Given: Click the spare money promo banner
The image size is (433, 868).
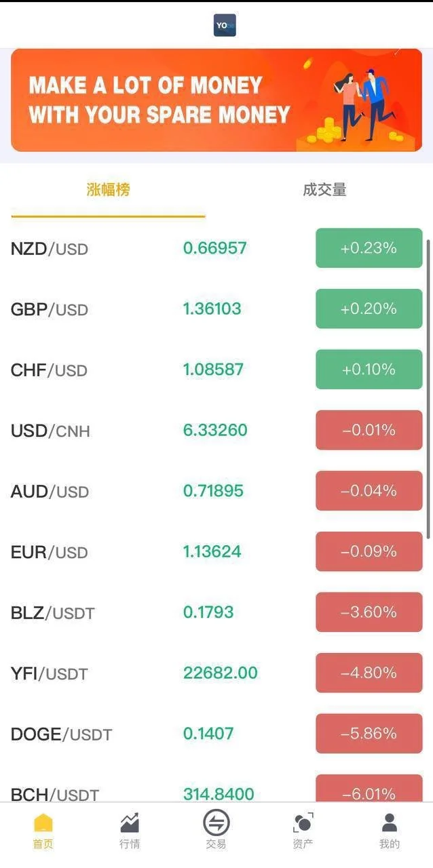Looking at the screenshot, I should click(x=216, y=100).
